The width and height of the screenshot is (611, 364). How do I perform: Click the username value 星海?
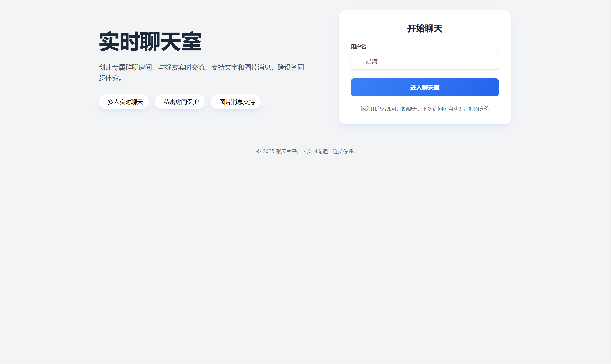(372, 61)
